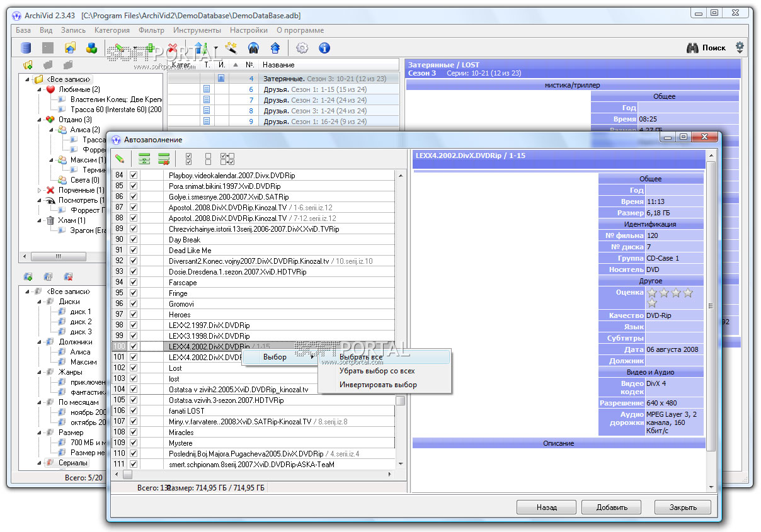The height and width of the screenshot is (532, 761).
Task: Toggle checkbox for Lost row 102
Action: click(x=133, y=368)
